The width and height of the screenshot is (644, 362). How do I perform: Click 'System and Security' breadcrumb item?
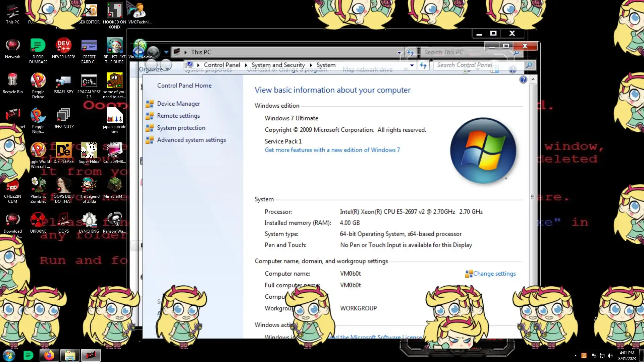coord(278,65)
